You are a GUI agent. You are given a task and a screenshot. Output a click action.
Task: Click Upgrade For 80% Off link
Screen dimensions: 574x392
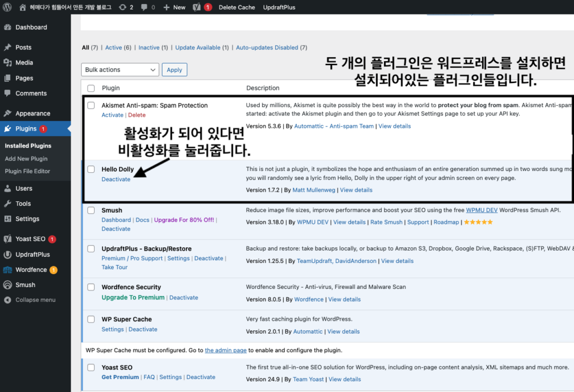point(184,220)
